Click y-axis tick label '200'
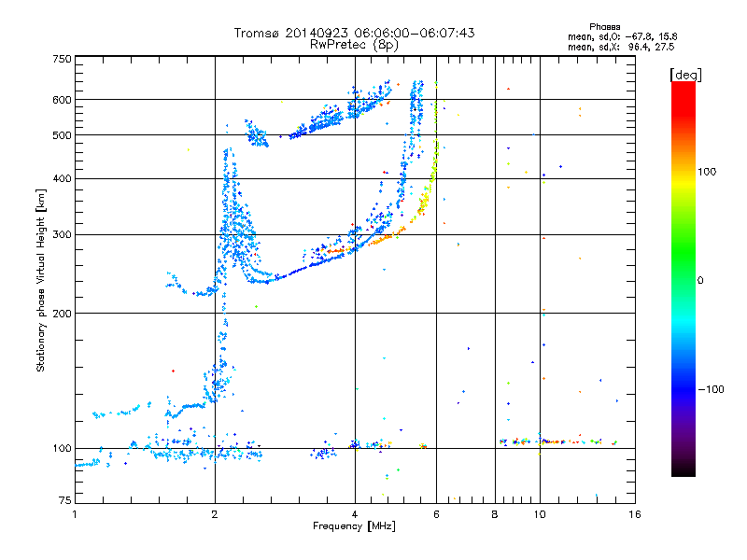Image resolution: width=747 pixels, height=560 pixels. [62, 314]
